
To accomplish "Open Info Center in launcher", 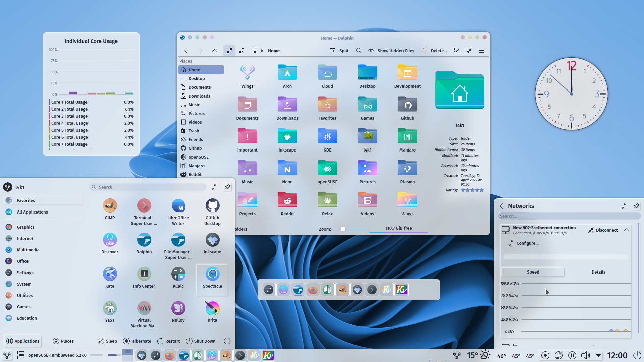I will click(x=144, y=278).
